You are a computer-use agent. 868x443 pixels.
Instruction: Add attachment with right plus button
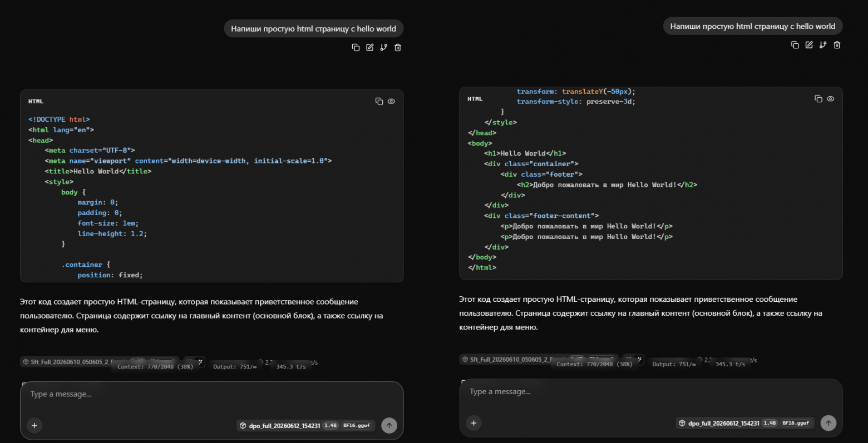point(474,423)
